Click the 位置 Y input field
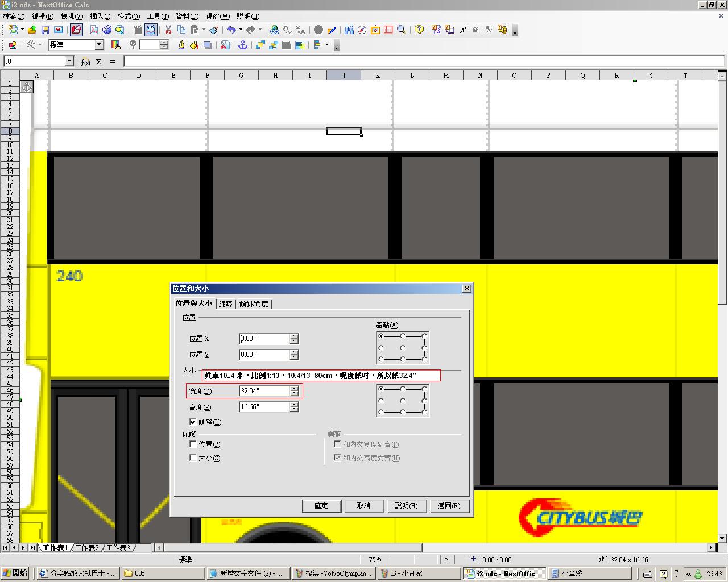This screenshot has width=728, height=582. tap(264, 355)
